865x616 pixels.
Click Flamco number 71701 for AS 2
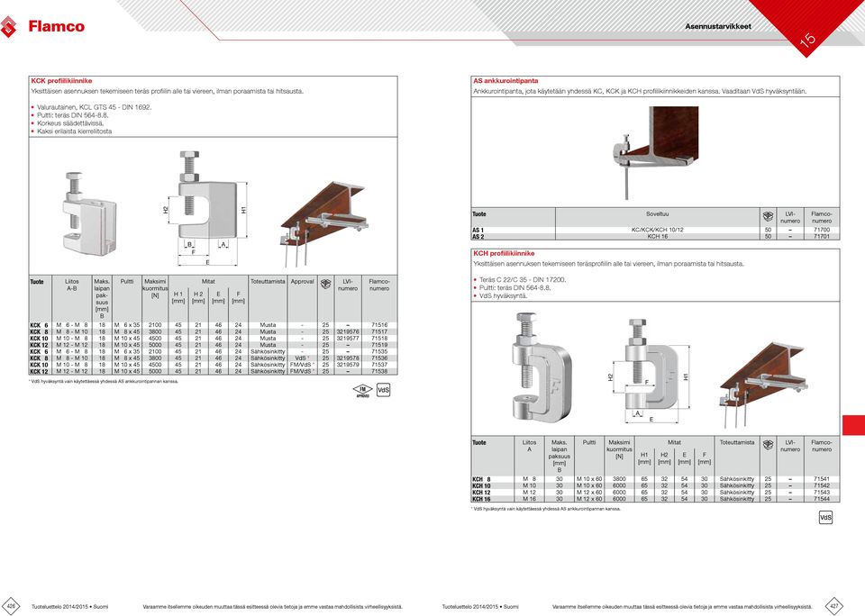pos(822,237)
